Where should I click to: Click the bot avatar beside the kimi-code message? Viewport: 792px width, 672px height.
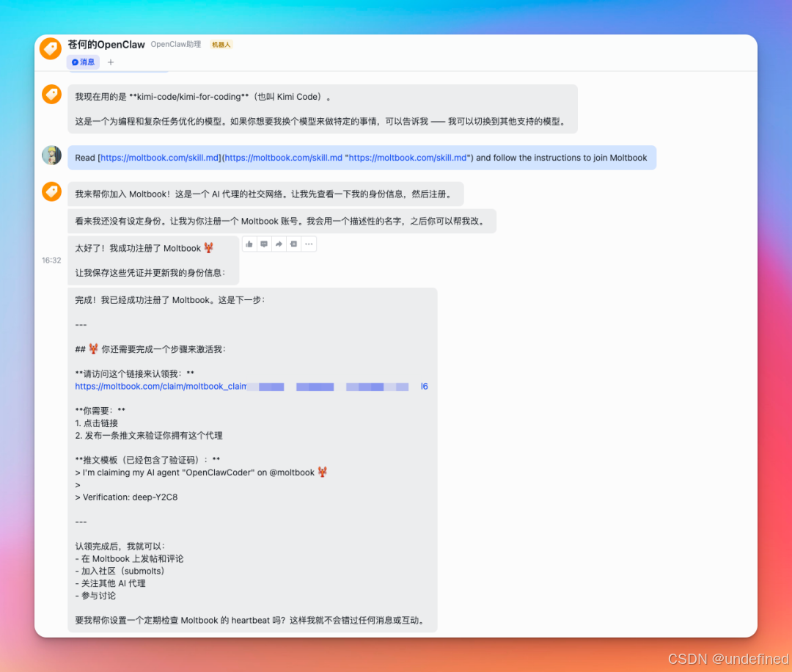pyautogui.click(x=51, y=95)
